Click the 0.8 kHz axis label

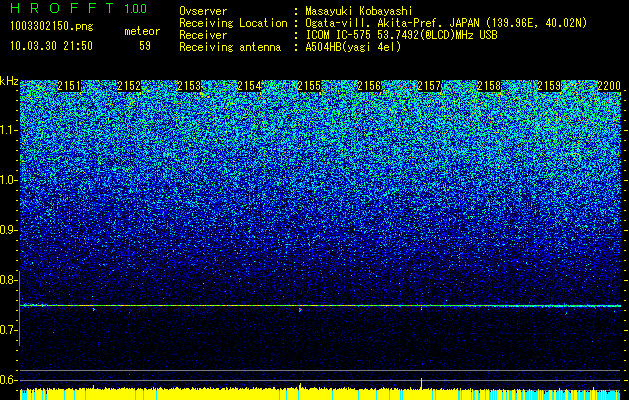point(9,280)
